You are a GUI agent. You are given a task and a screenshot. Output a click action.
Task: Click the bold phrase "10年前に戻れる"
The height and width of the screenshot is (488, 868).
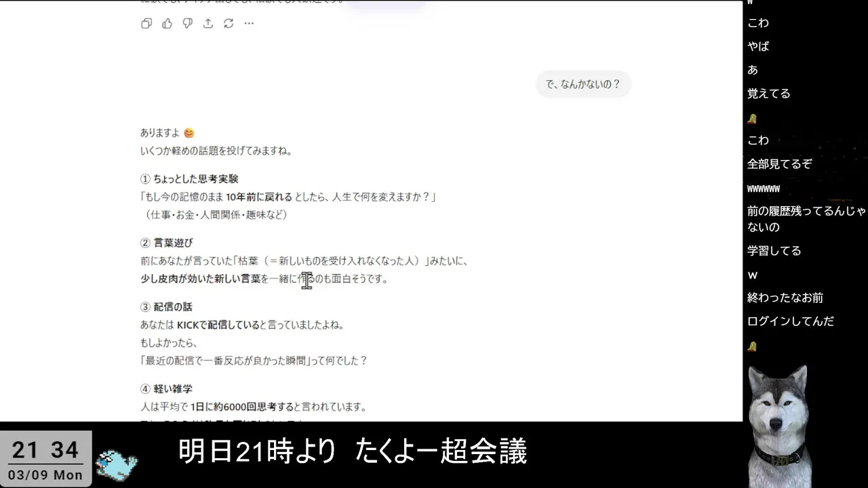coord(259,197)
